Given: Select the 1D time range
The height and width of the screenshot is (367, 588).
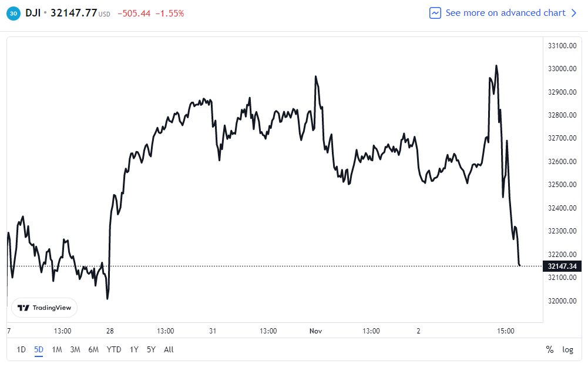Looking at the screenshot, I should [21, 349].
